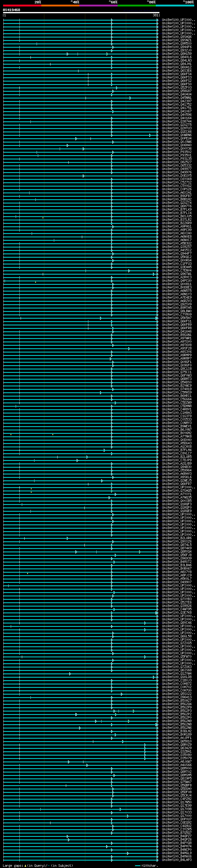The width and height of the screenshot is (197, 868).
Task: Open hit UniRef100_Q9M5X0
Action: point(176,44)
